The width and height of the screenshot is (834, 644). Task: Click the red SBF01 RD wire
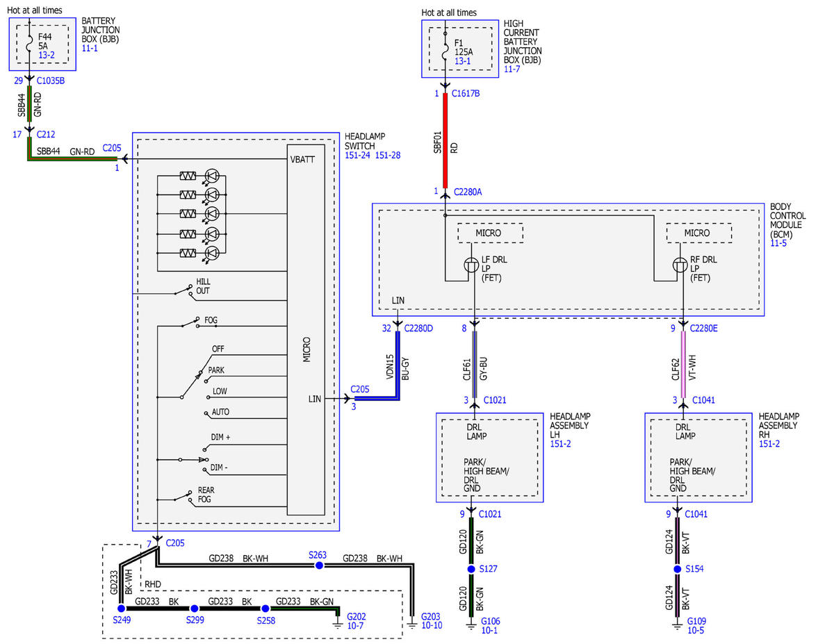point(445,142)
